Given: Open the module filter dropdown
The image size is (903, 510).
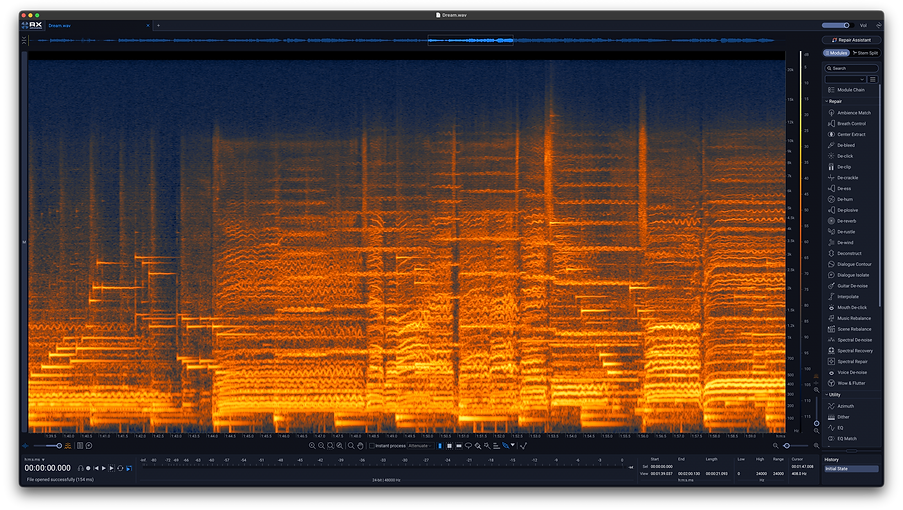Looking at the screenshot, I should tap(845, 79).
